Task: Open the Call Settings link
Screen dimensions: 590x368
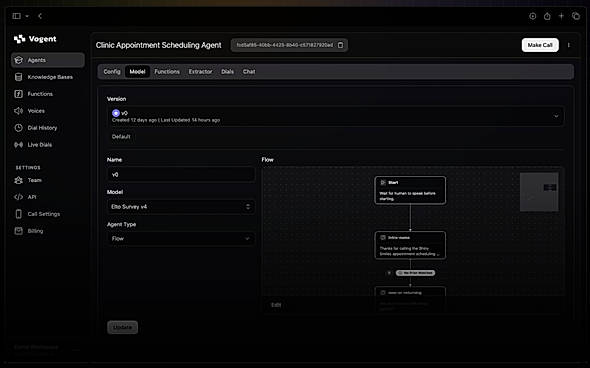Action: pyautogui.click(x=44, y=214)
